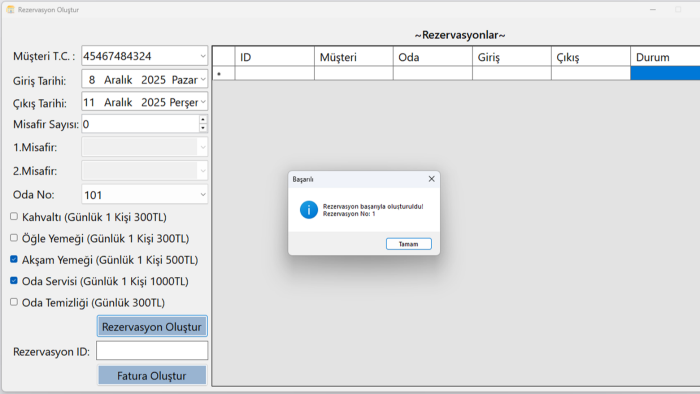Tick the Oda Temizliği checkbox
This screenshot has height=394, width=700.
tap(14, 302)
